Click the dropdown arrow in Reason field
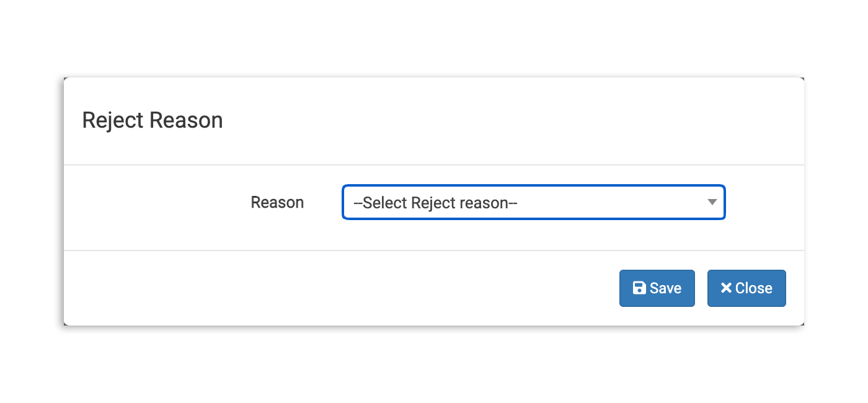868x403 pixels. tap(712, 202)
